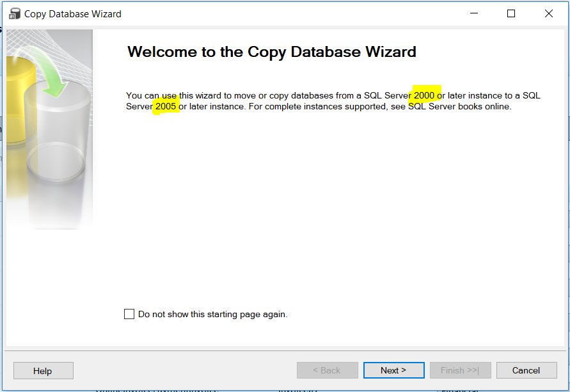Minimize the Copy Database Wizard window
This screenshot has height=392, width=570.
[x=474, y=13]
